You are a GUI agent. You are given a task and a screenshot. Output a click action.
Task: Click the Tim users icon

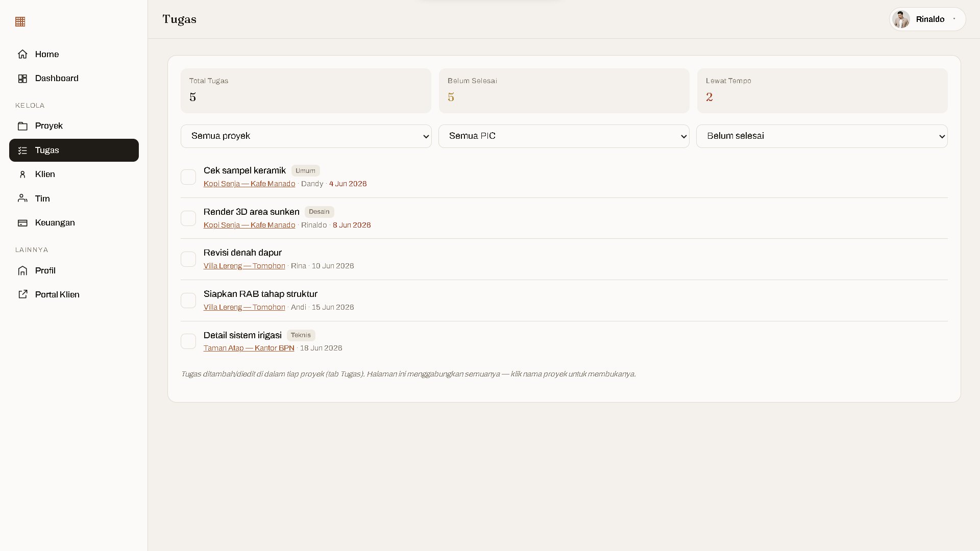22,198
